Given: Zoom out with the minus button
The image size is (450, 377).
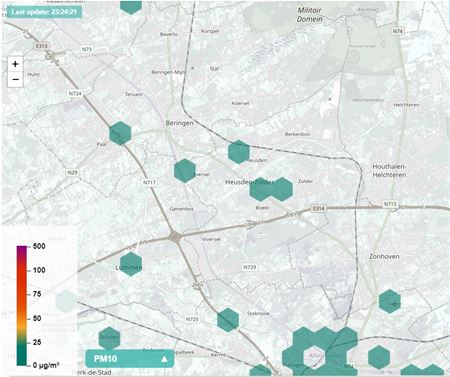Looking at the screenshot, I should [15, 79].
